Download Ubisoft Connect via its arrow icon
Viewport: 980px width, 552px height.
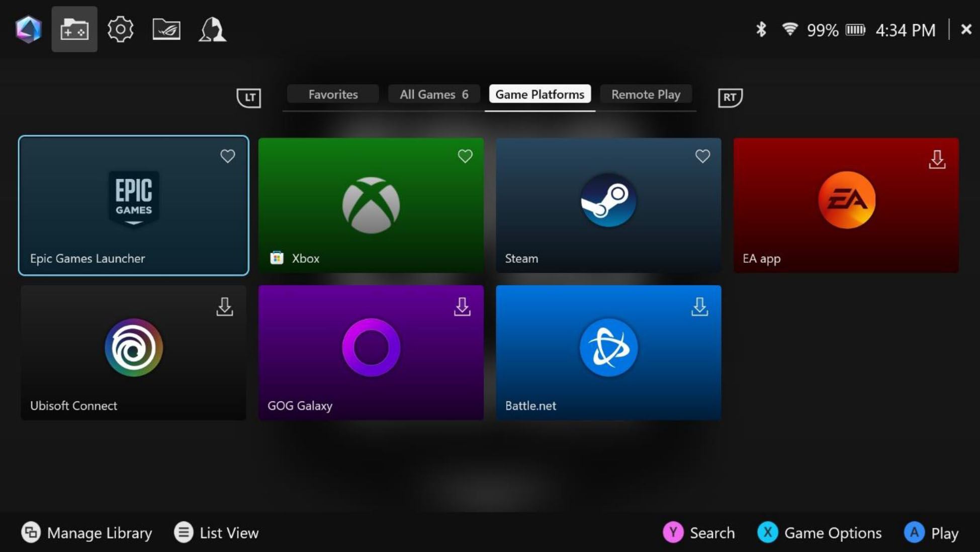(225, 306)
